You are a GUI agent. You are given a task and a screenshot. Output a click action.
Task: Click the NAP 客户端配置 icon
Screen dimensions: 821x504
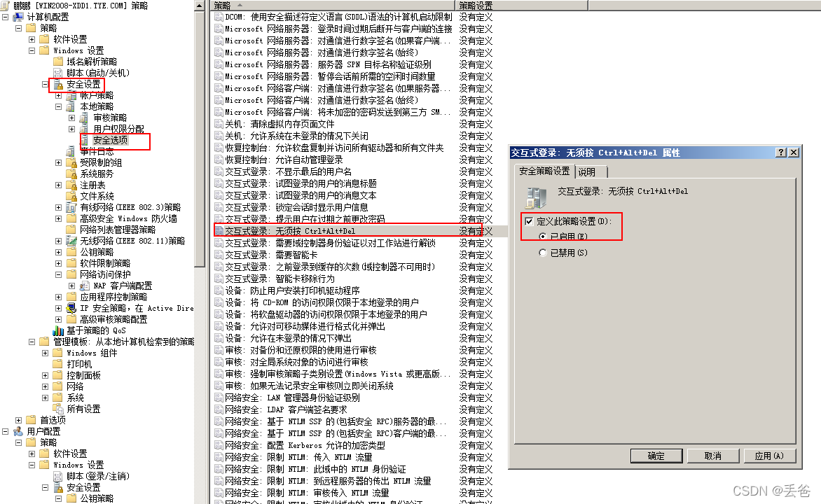[x=85, y=286]
